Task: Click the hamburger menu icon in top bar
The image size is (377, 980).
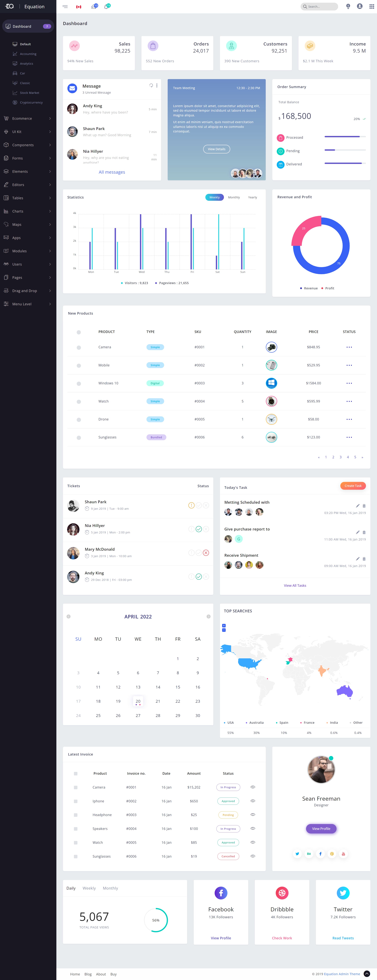Action: click(x=65, y=6)
